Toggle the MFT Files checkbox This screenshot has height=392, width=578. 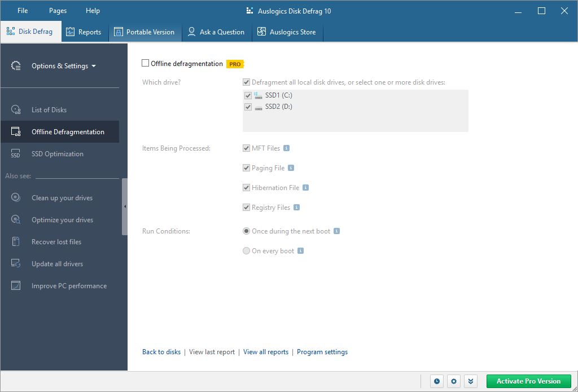tap(246, 148)
